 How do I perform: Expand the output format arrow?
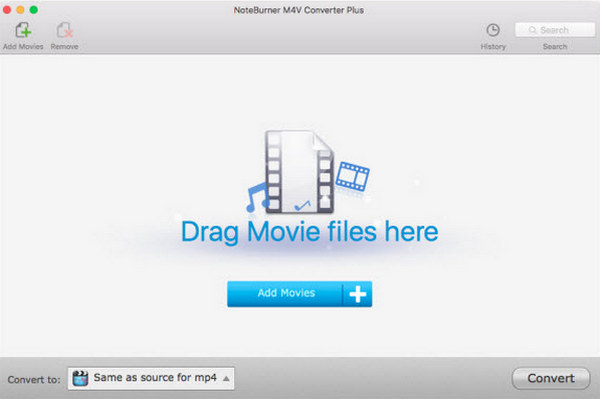[x=226, y=379]
